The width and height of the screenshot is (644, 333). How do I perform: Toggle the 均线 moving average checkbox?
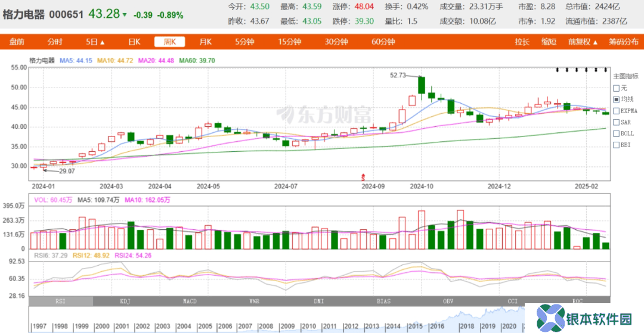coord(616,99)
